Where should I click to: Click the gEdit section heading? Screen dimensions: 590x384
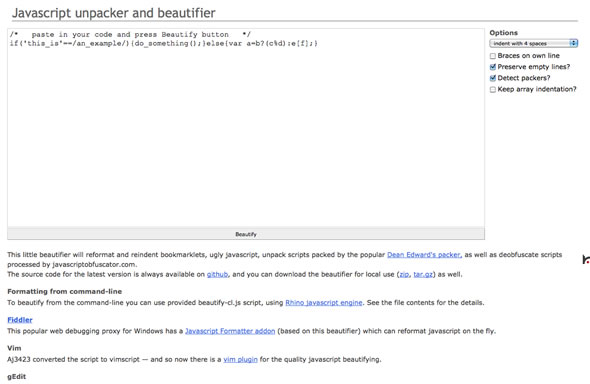pyautogui.click(x=17, y=376)
